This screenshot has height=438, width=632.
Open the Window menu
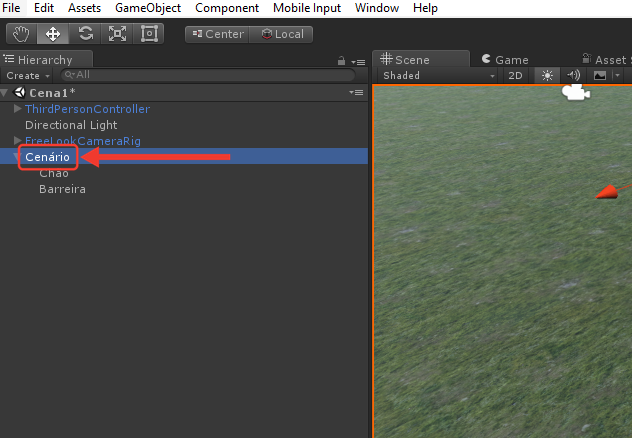(377, 8)
